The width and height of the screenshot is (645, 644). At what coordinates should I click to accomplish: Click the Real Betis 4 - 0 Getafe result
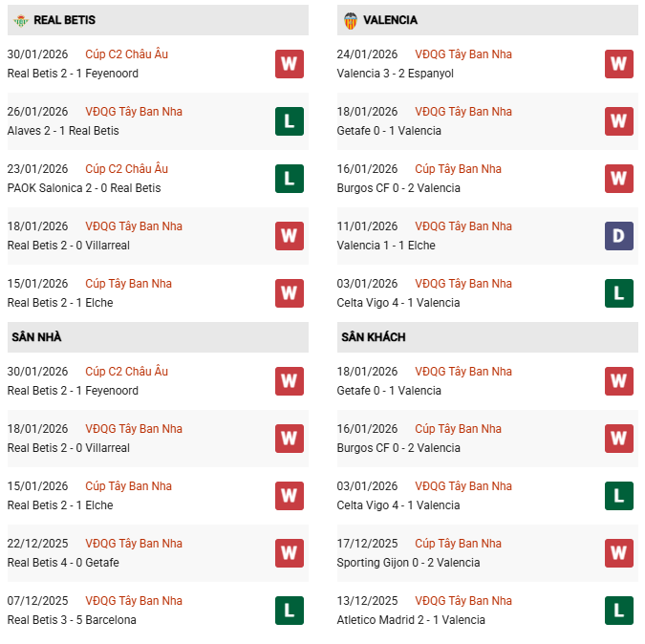click(x=63, y=563)
